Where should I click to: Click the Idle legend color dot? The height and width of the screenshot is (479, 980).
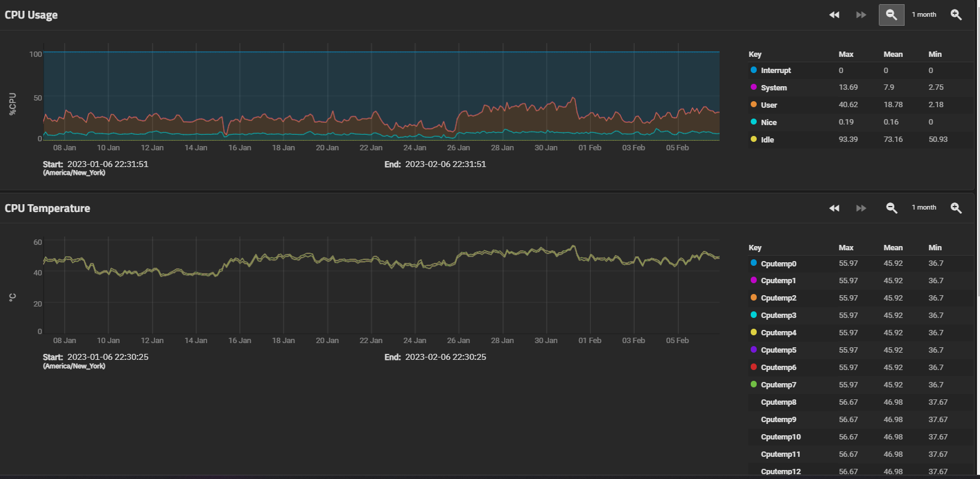click(754, 140)
